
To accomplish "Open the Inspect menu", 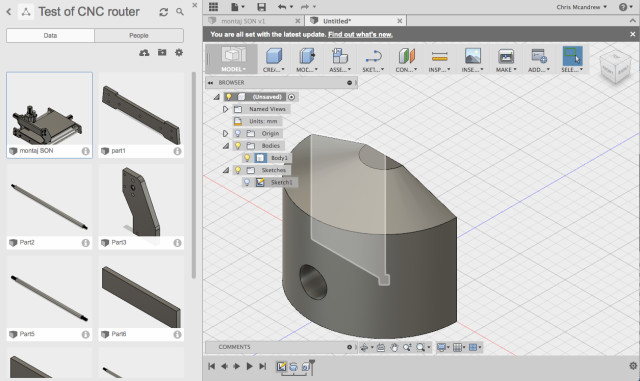I will pyautogui.click(x=440, y=60).
